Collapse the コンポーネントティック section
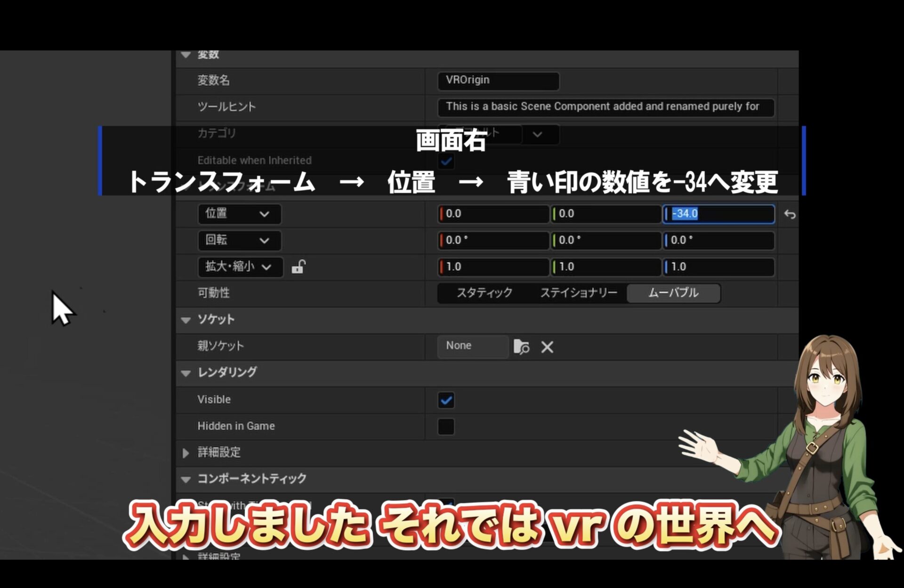904x588 pixels. coord(186,479)
